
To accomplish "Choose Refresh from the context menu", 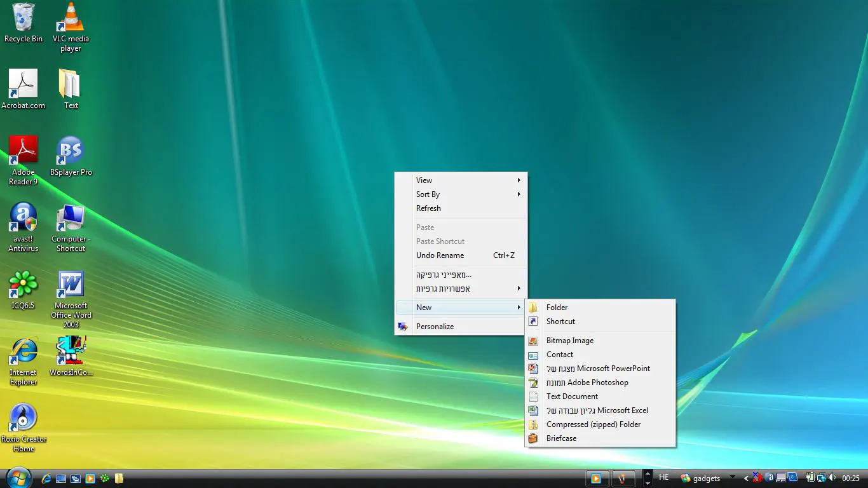I will [428, 208].
